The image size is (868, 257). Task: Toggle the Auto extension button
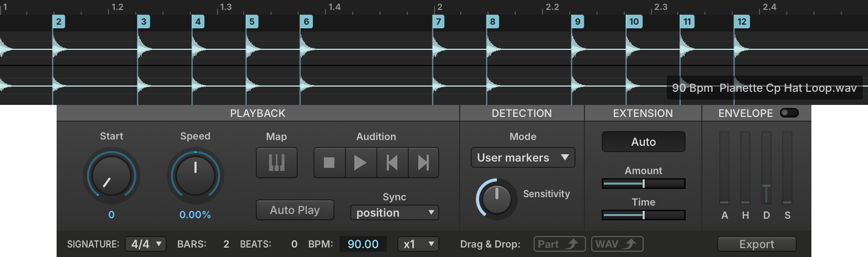pos(643,142)
